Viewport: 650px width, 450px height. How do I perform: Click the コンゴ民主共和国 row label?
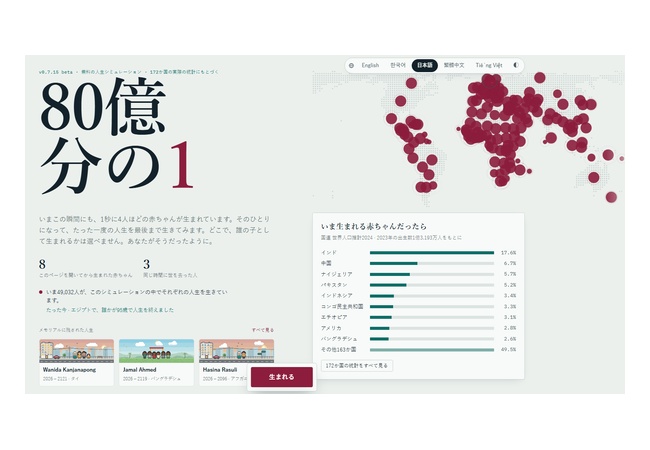tap(342, 306)
